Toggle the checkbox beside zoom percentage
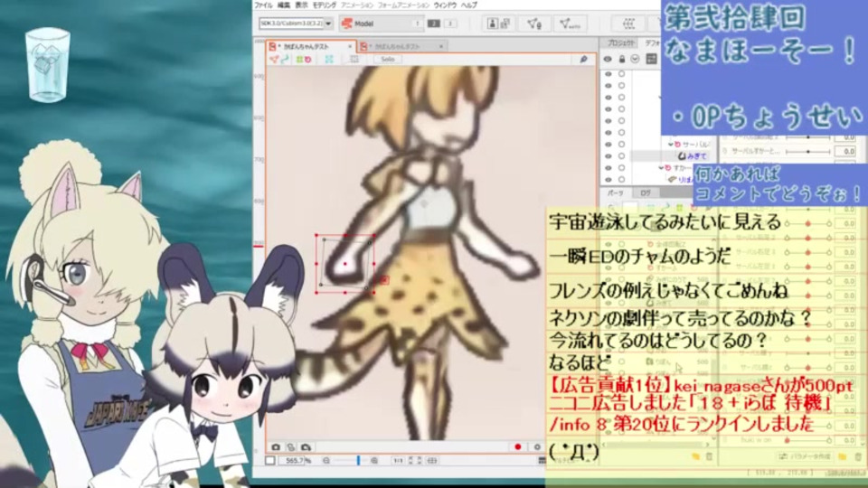Screen dimensions: 868x488 coord(269,460)
